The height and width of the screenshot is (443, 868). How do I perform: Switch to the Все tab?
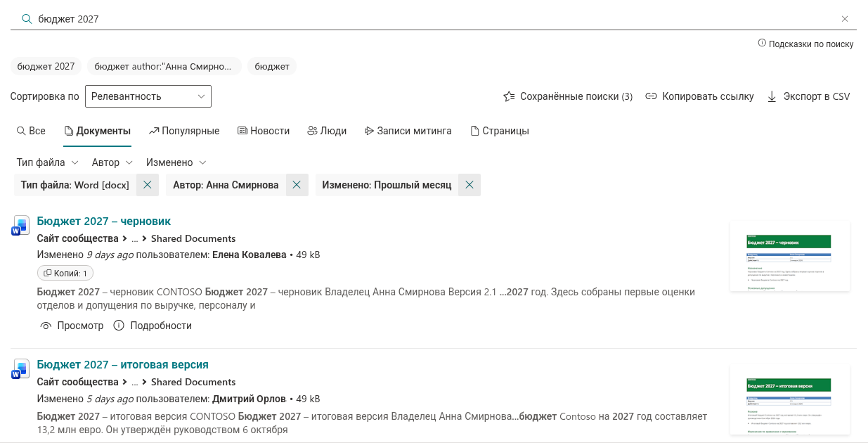[31, 131]
